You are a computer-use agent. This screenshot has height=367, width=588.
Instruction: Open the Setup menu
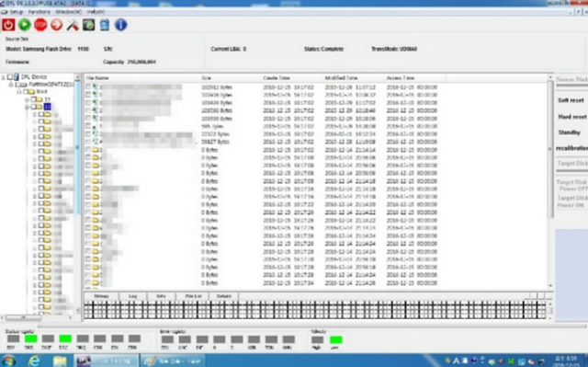[16, 12]
